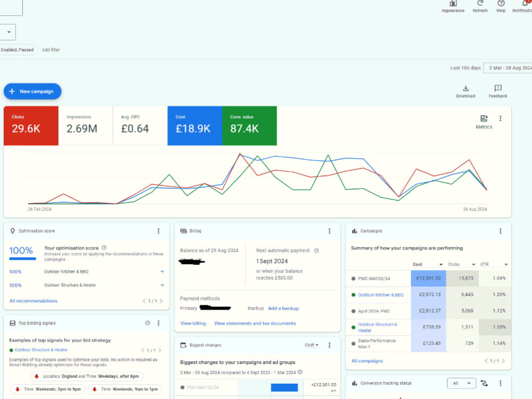The image size is (532, 399).
Task: Click the conversion tracking path icon
Action: (484, 384)
